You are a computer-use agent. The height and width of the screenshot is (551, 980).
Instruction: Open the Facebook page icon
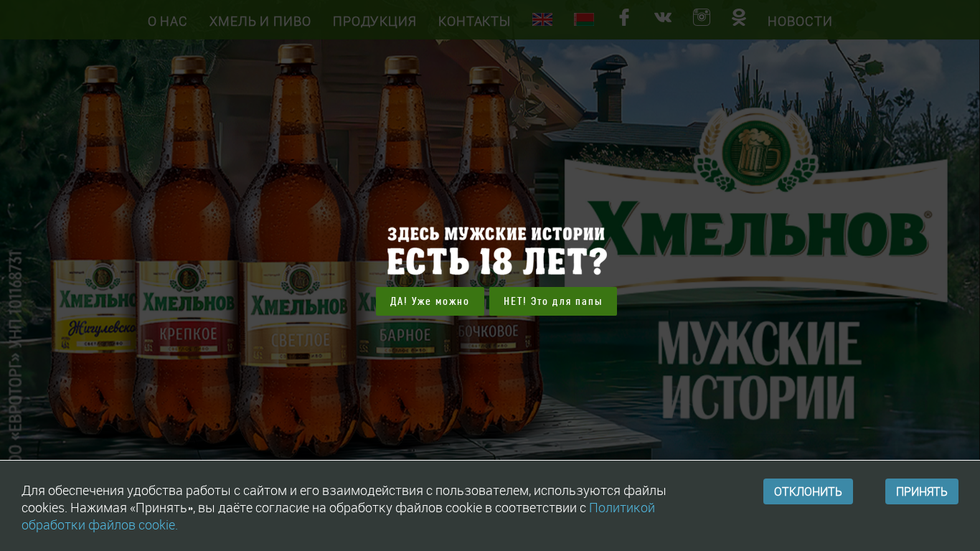click(x=624, y=17)
